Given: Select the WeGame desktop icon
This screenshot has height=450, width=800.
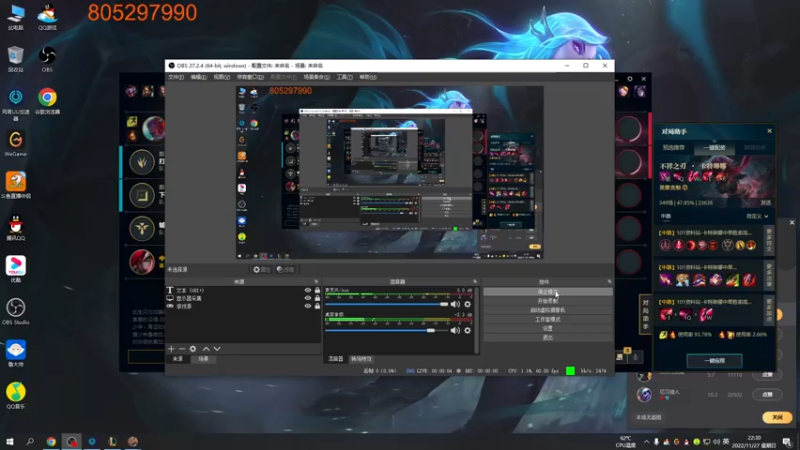Looking at the screenshot, I should click(x=16, y=143).
